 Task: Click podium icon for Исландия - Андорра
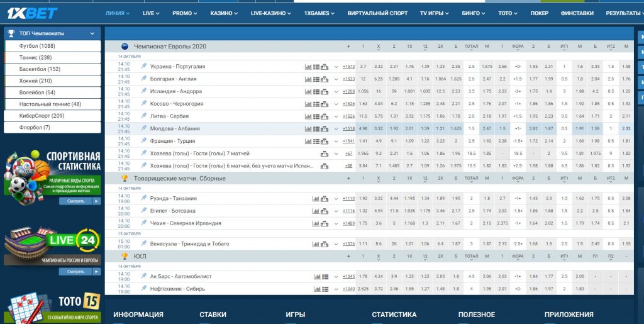click(325, 92)
